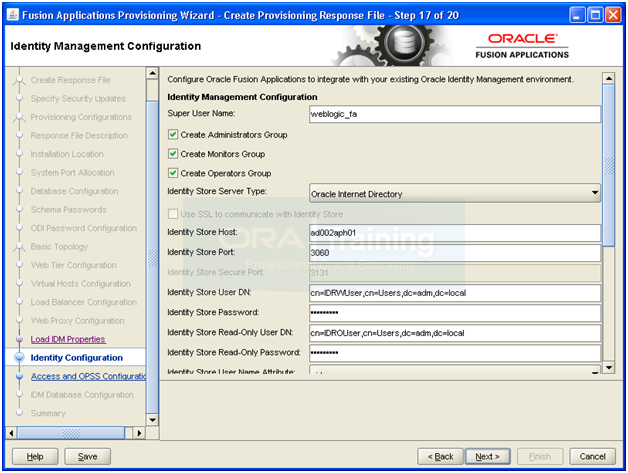Click Identity Store Read-Only Password field

(455, 353)
